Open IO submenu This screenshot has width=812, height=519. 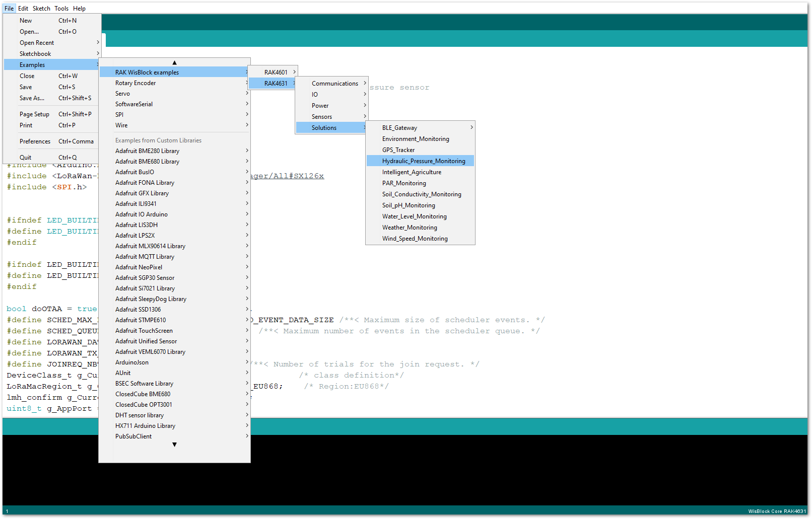332,95
